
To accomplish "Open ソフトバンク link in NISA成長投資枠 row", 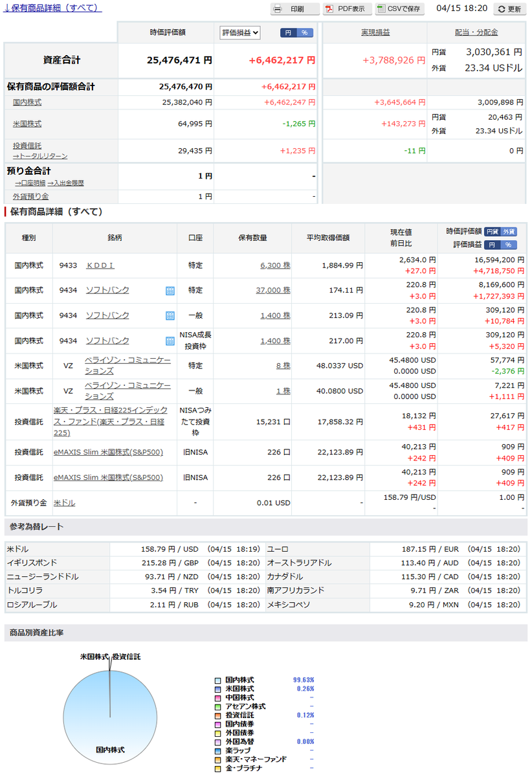I will (x=107, y=341).
